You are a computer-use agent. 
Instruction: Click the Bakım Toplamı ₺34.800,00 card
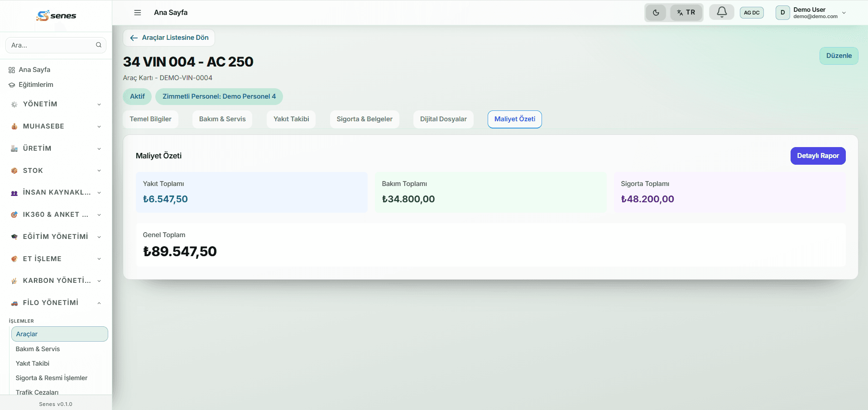click(x=490, y=192)
